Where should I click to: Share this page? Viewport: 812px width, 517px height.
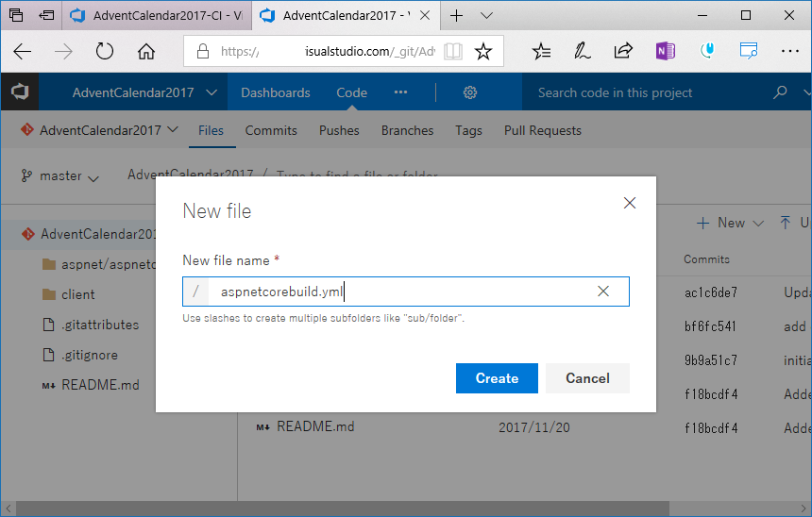(x=623, y=51)
